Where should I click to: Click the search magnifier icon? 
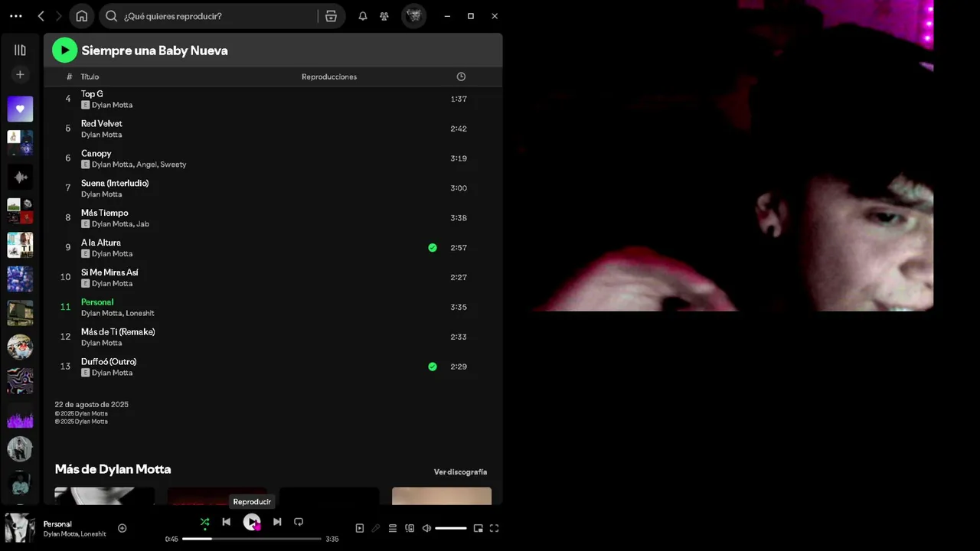(112, 16)
